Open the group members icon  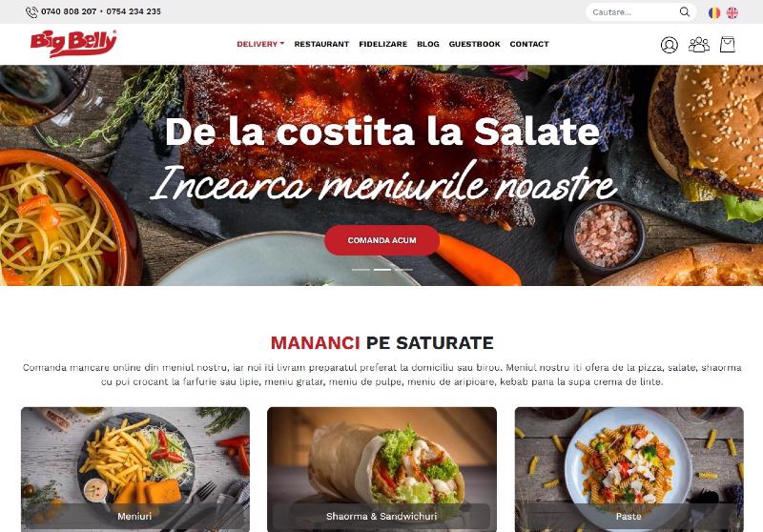tap(698, 45)
